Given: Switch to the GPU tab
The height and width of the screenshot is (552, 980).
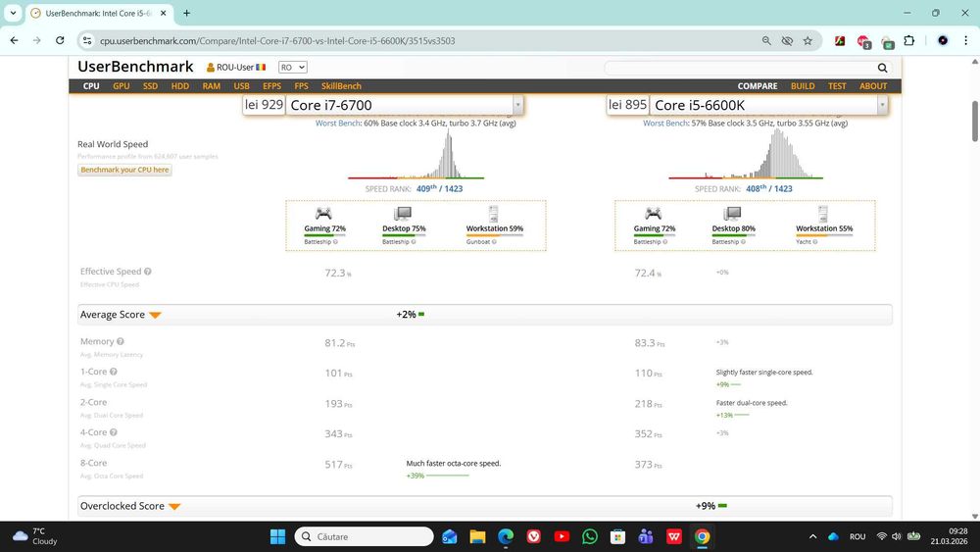Looking at the screenshot, I should pos(122,86).
